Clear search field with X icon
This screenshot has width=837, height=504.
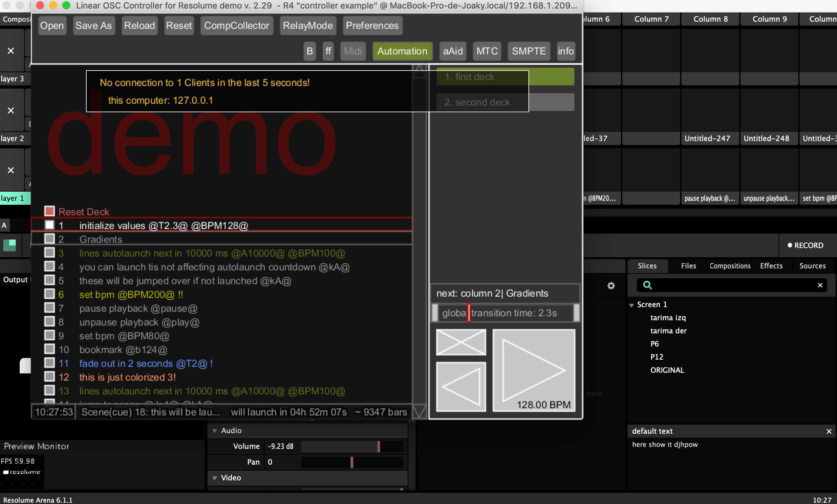click(820, 285)
